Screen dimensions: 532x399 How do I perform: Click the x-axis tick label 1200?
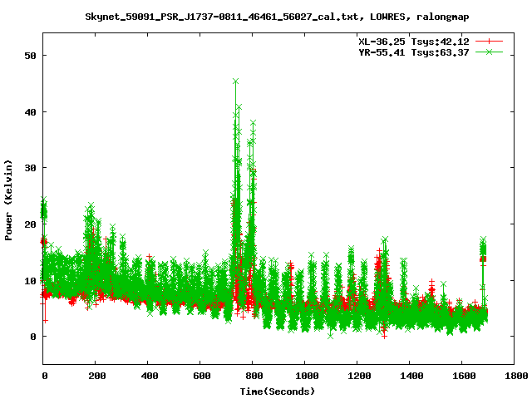tap(359, 376)
